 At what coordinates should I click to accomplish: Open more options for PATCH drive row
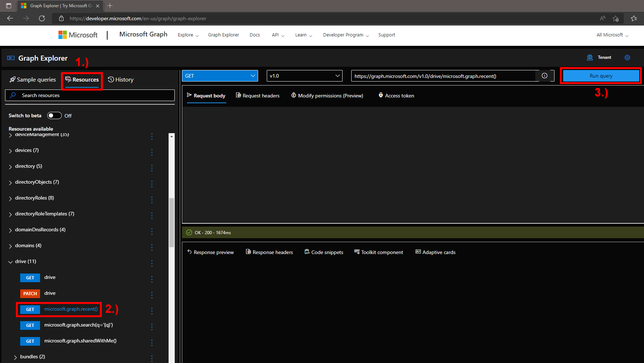click(152, 295)
